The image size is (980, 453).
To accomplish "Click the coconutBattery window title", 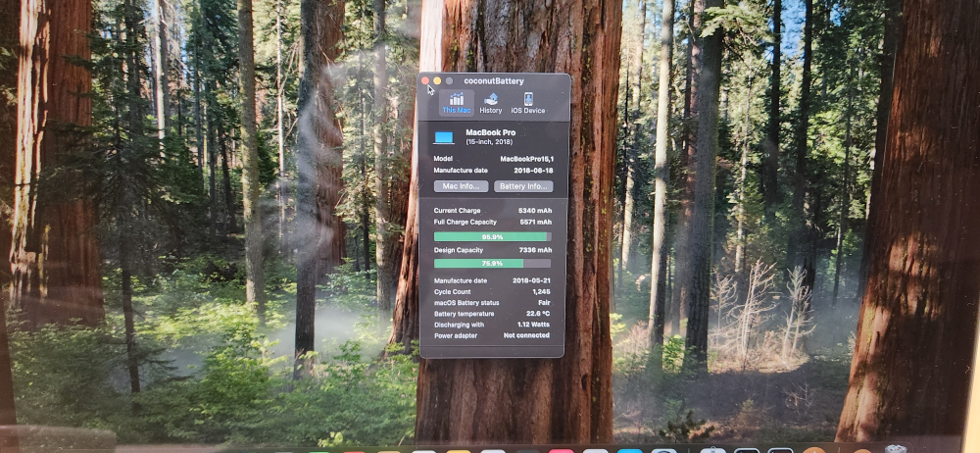I will pos(494,80).
